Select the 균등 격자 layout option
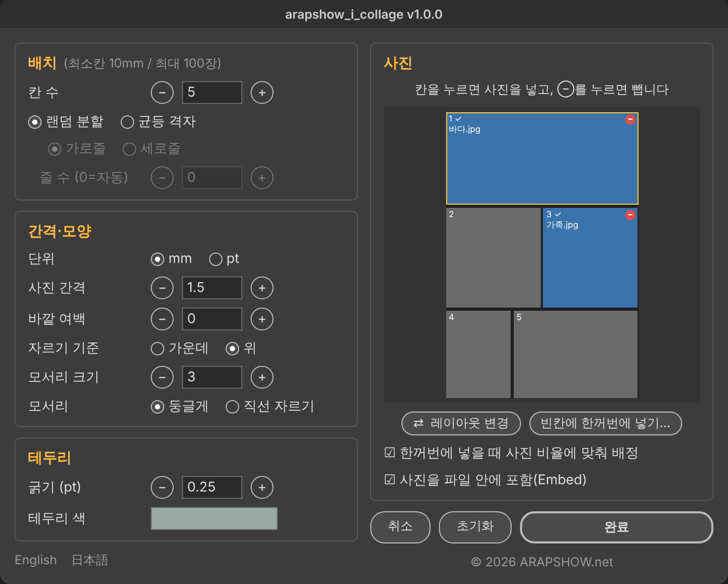Image resolution: width=728 pixels, height=584 pixels. pyautogui.click(x=158, y=122)
